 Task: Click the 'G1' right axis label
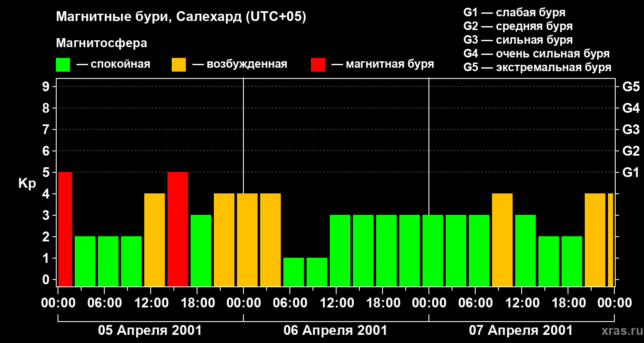(631, 172)
